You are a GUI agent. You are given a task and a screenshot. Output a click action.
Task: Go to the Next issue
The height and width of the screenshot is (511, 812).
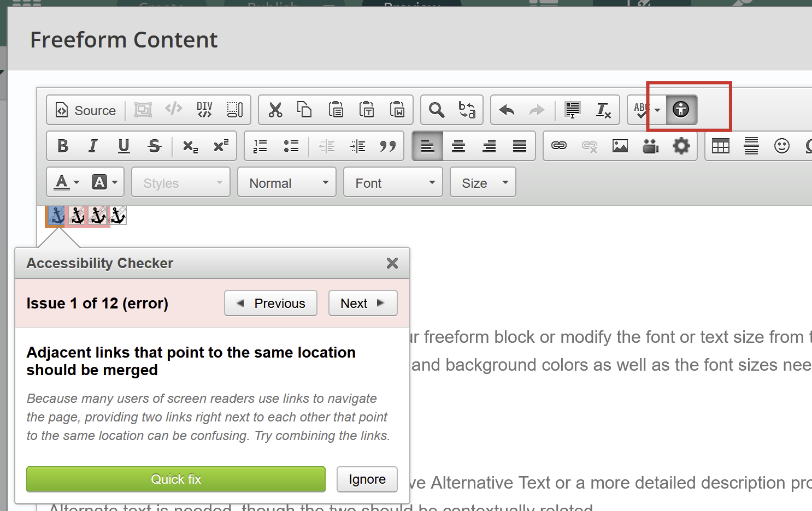(x=363, y=303)
